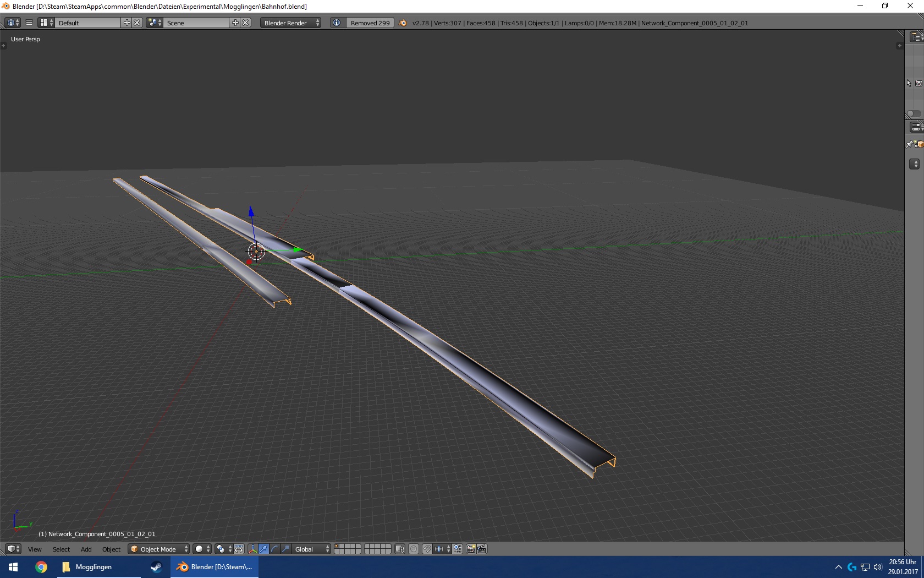924x578 pixels.
Task: Open the Select menu
Action: click(61, 549)
